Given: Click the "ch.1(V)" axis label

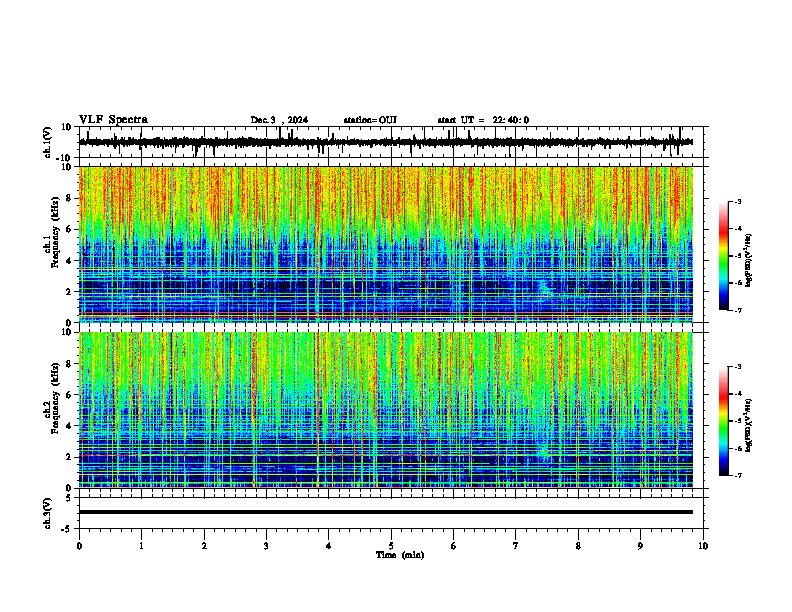Looking at the screenshot, I should [48, 142].
